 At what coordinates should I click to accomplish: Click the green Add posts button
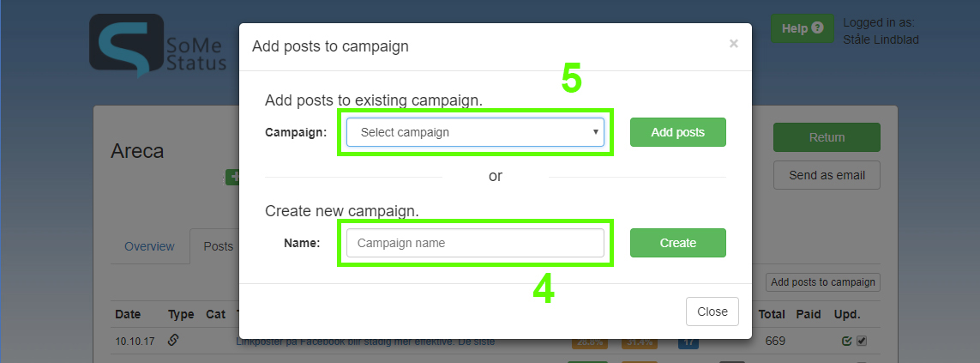coord(677,132)
